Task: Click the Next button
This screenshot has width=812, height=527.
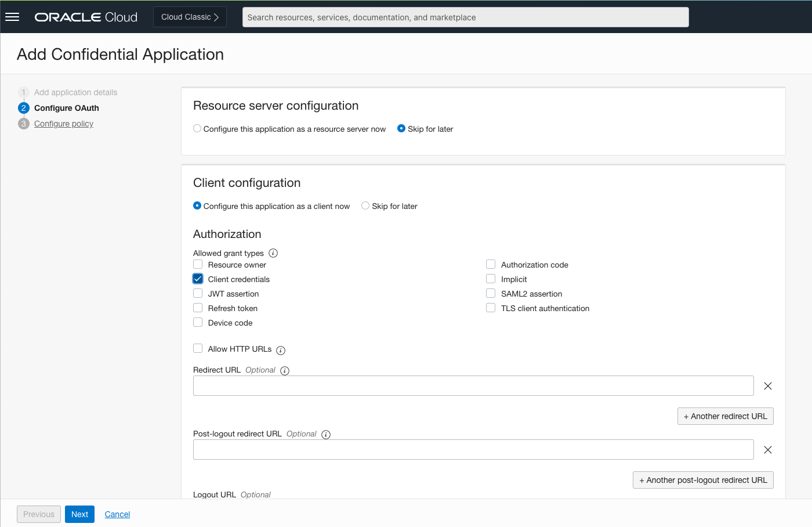Action: 79,514
